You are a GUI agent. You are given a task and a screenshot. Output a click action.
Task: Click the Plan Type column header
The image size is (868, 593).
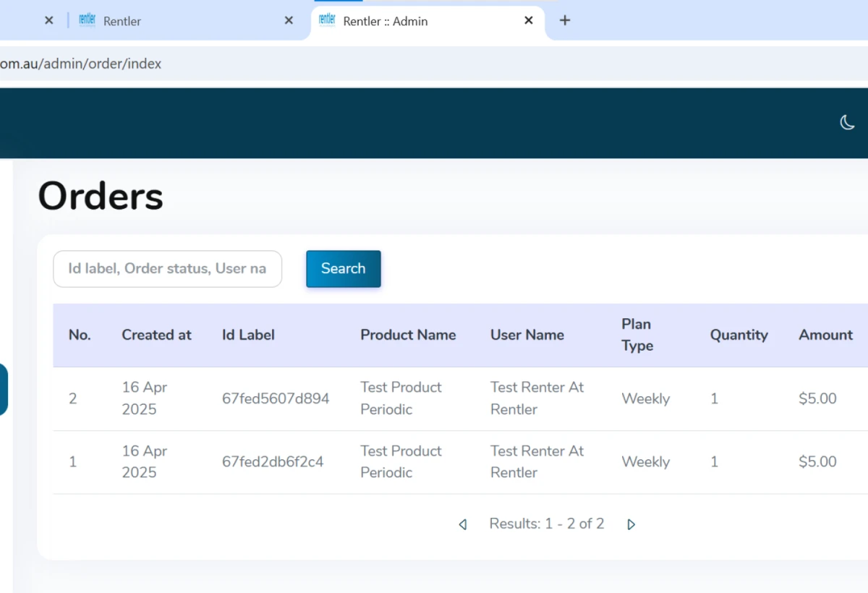click(637, 335)
